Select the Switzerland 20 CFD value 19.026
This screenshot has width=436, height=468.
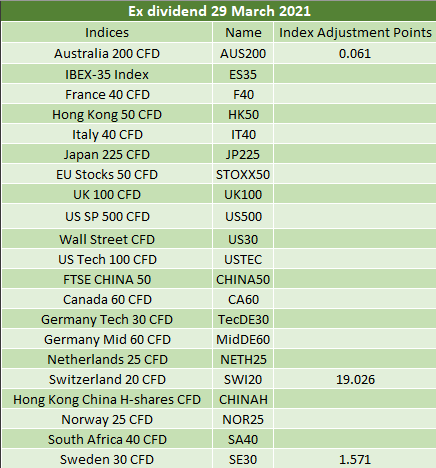(x=355, y=379)
